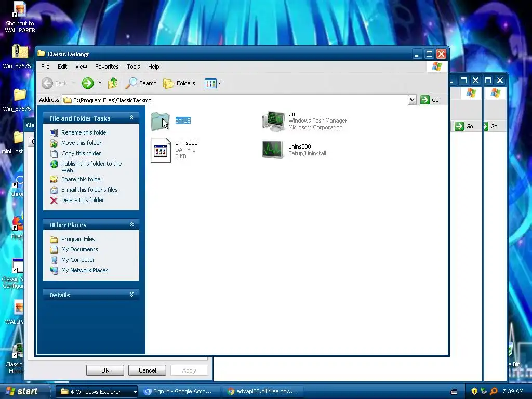Viewport: 532px width, 399px height.
Task: Click the Go button in the middle background window
Action: point(464,126)
